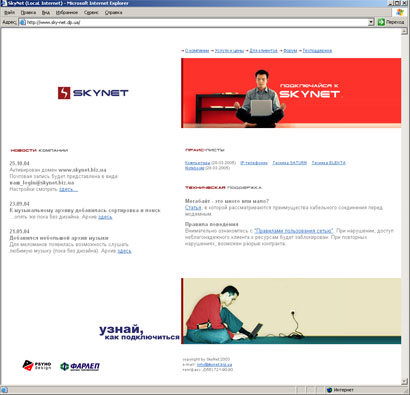
Task: Open the Файл menu
Action: point(9,12)
